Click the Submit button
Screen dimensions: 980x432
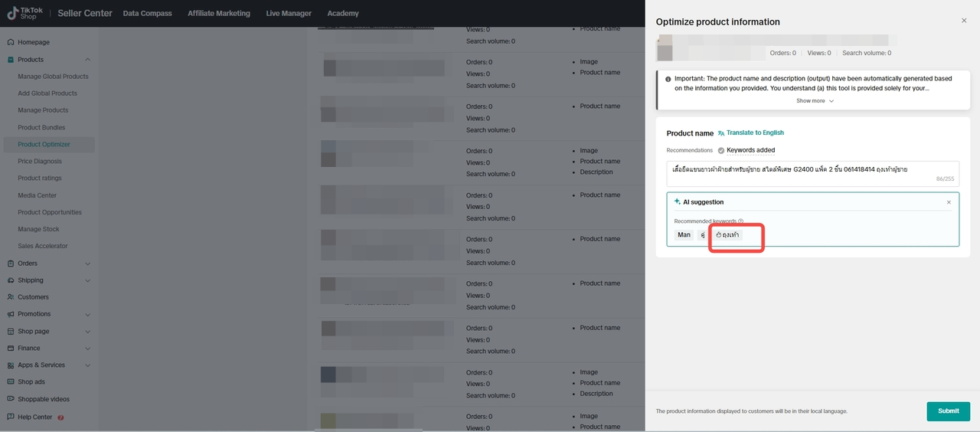point(948,411)
